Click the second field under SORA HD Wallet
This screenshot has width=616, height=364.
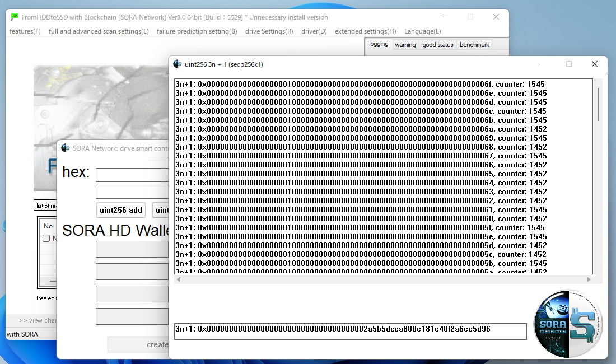(132, 272)
